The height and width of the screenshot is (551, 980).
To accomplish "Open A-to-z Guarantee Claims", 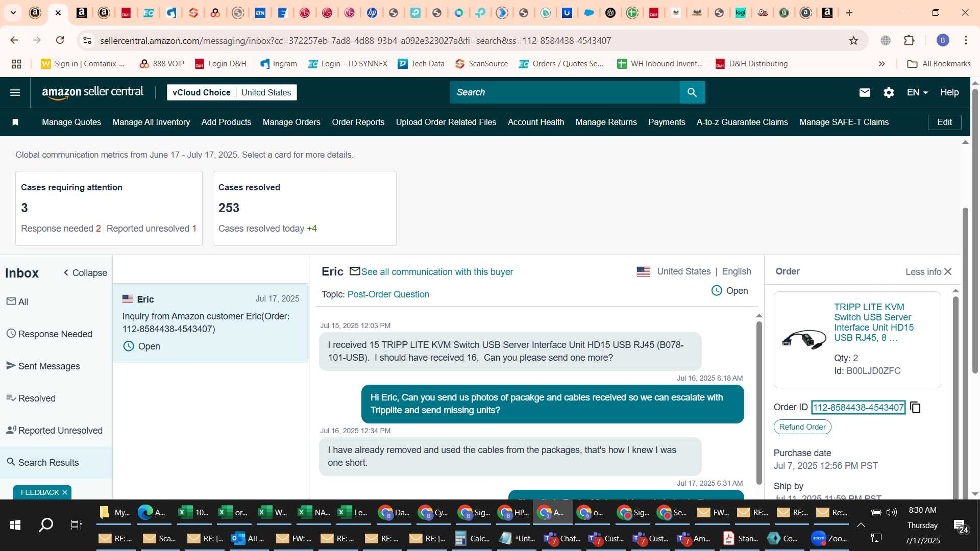I will point(742,122).
